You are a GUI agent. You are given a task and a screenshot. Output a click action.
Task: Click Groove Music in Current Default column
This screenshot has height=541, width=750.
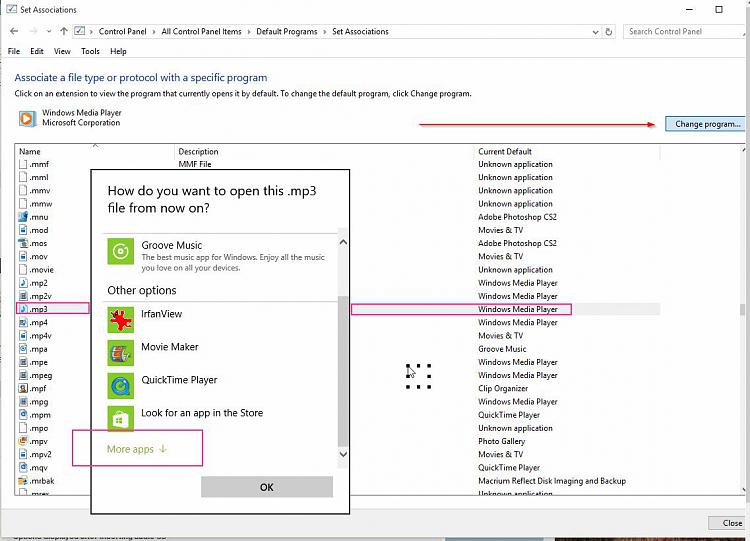(x=502, y=349)
